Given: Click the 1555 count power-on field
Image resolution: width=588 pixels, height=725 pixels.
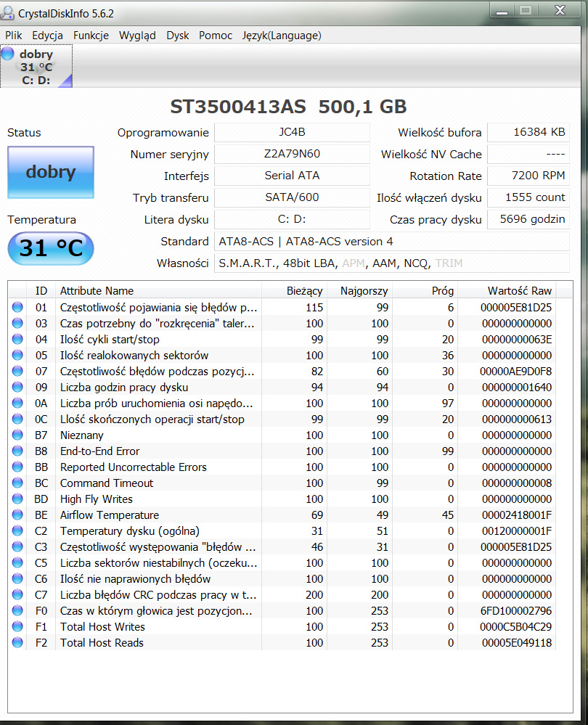Looking at the screenshot, I should point(528,197).
